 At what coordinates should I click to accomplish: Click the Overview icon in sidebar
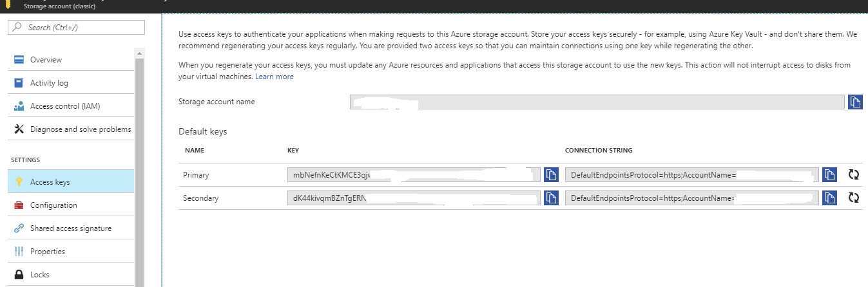[19, 60]
